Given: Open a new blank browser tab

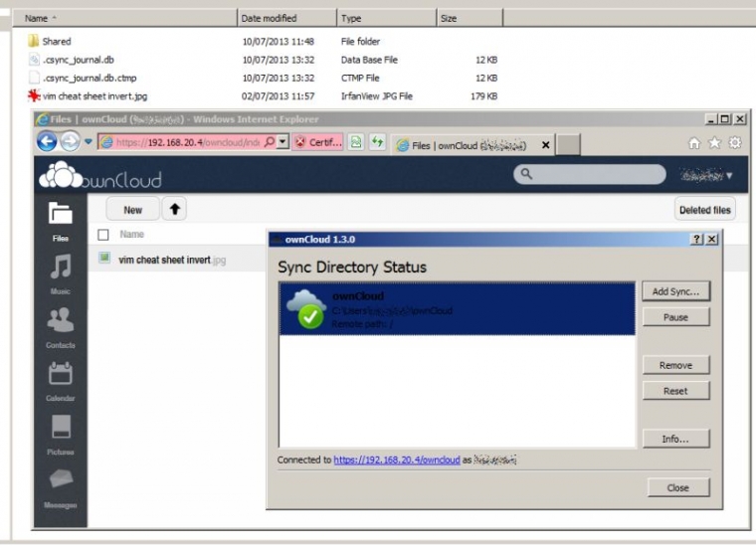Looking at the screenshot, I should pos(568,145).
